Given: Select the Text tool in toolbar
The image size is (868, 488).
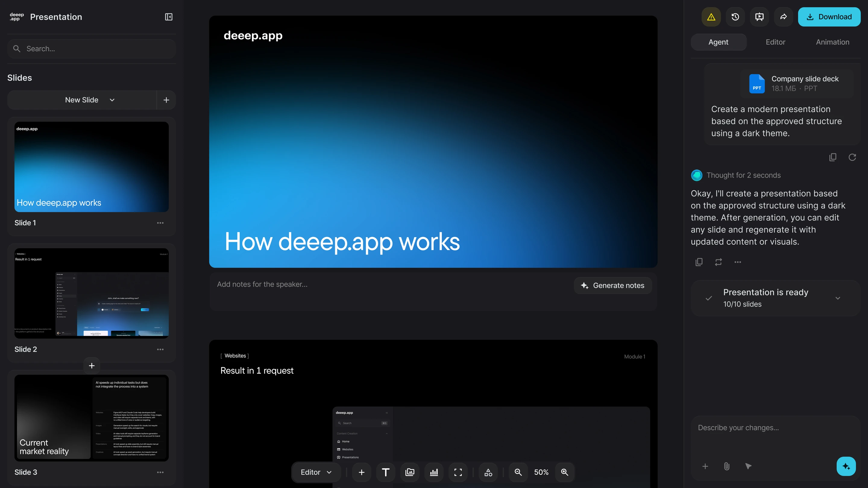Looking at the screenshot, I should tap(386, 472).
